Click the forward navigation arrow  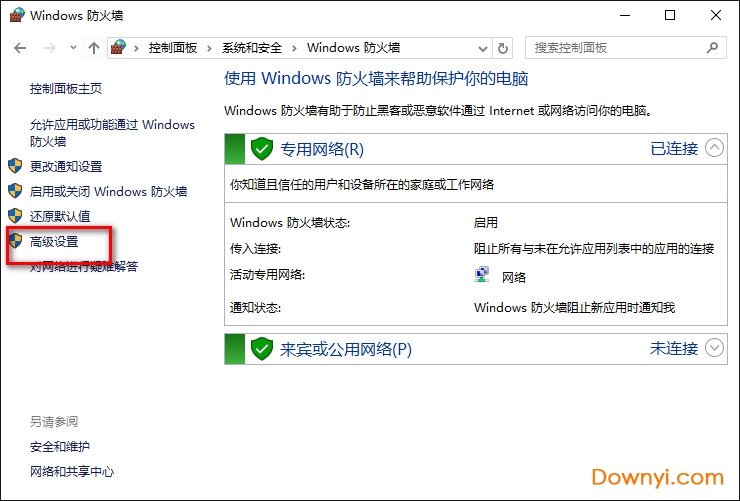(50, 47)
